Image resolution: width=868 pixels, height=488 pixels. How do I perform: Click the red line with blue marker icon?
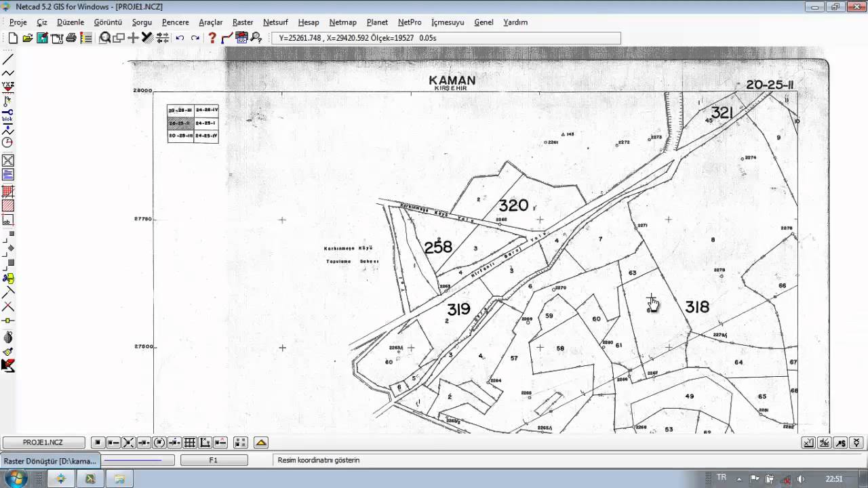pos(227,39)
